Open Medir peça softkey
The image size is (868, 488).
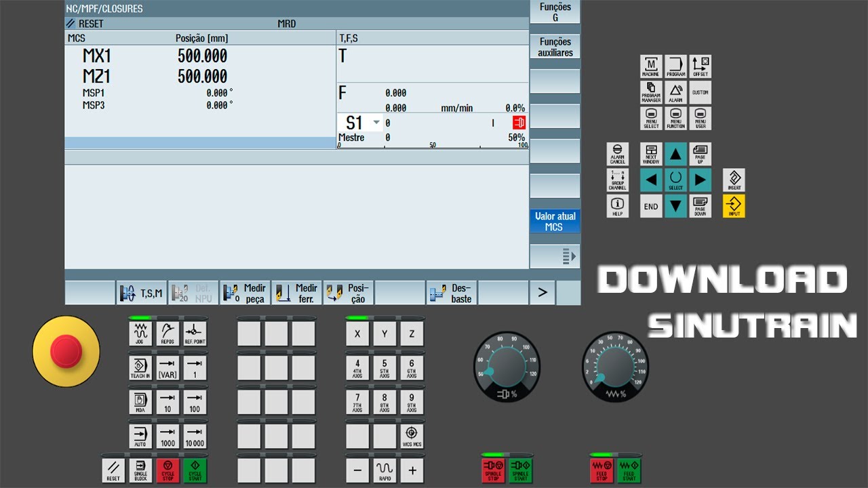[245, 293]
